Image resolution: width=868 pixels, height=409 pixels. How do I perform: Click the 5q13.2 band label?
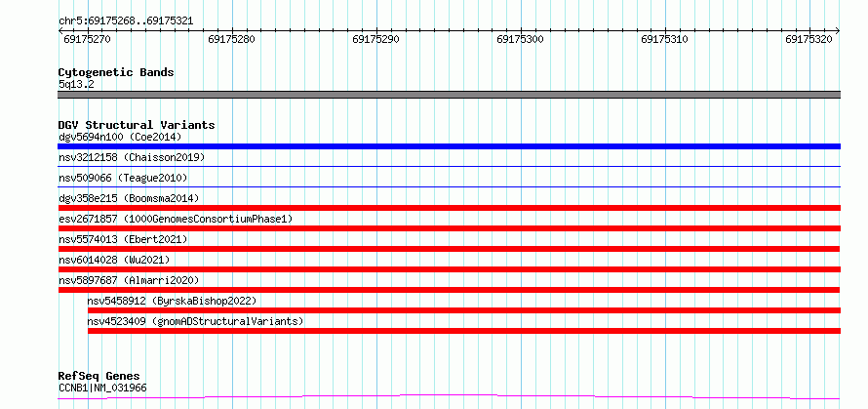76,84
